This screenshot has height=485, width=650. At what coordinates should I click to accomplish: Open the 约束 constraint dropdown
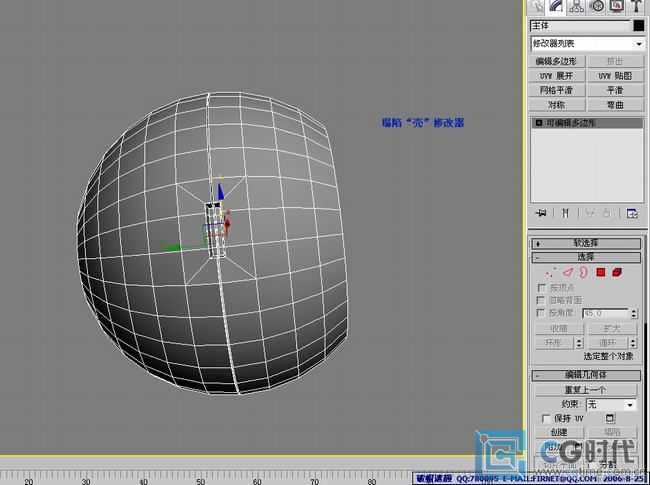pos(611,404)
